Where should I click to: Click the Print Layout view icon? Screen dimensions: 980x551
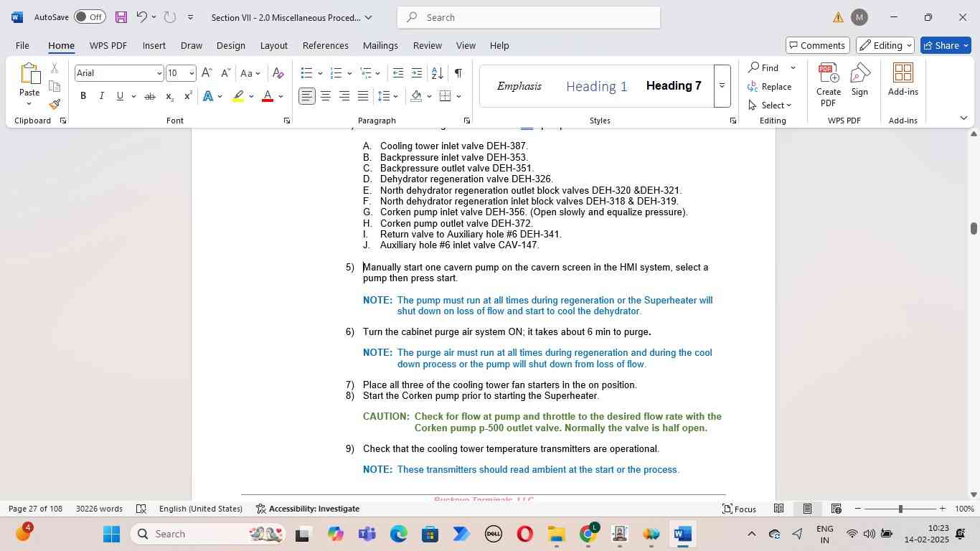(x=807, y=509)
